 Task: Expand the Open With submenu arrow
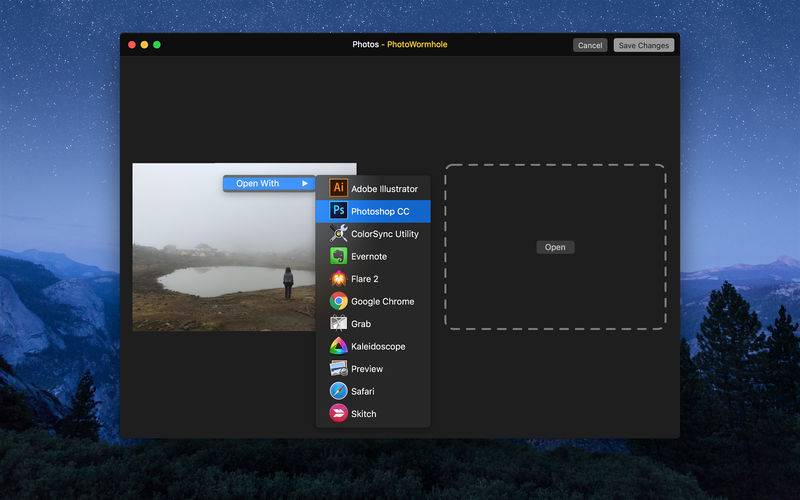tap(305, 183)
